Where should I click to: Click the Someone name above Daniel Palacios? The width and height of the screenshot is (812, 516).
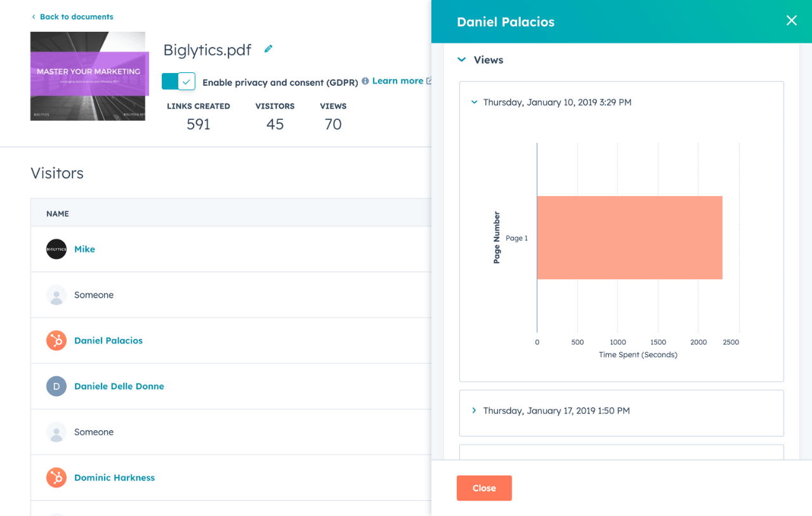[x=94, y=295]
